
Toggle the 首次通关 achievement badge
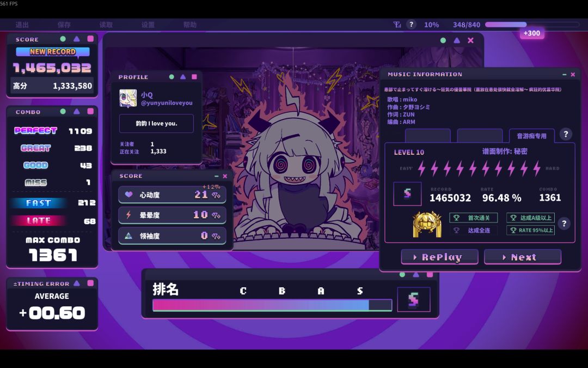click(474, 218)
